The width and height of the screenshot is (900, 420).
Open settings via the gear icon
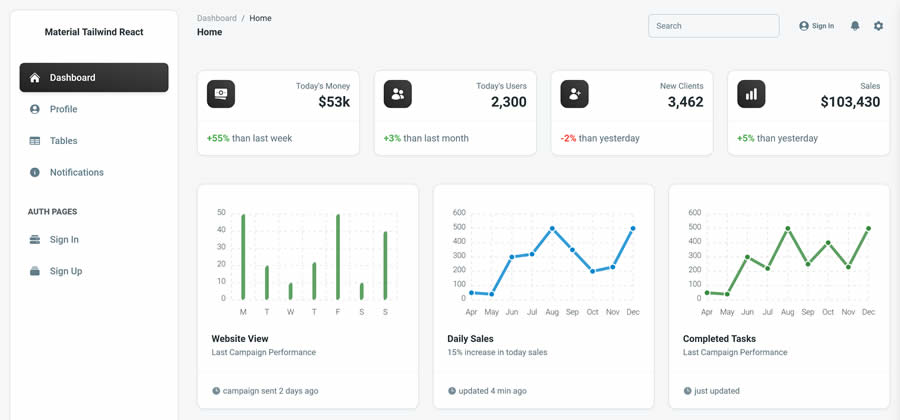click(878, 26)
